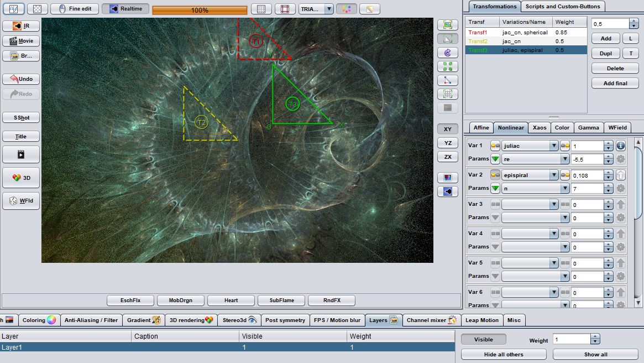
Task: Open the Movie clapperboard button
Action: pos(21,41)
